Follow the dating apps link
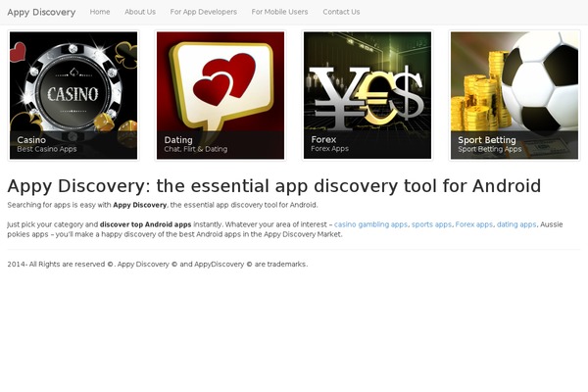Viewport: 588px width, 392px height. click(x=516, y=224)
